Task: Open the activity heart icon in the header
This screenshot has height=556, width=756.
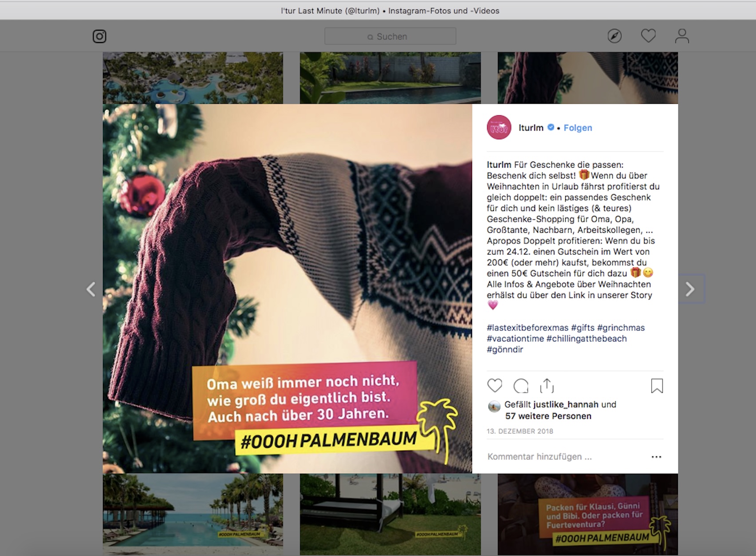Action: tap(648, 36)
